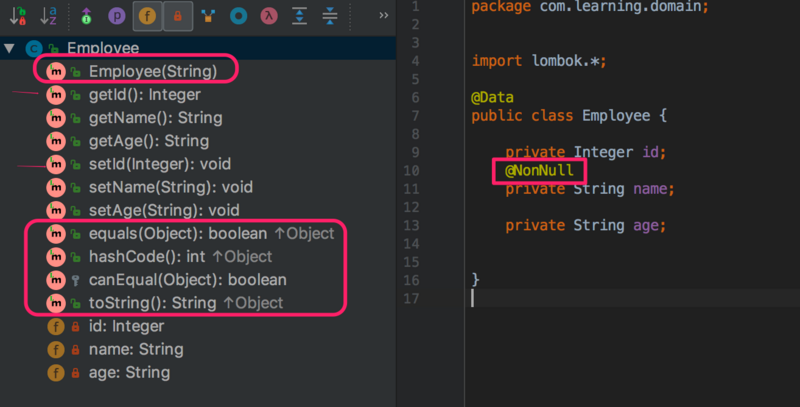800x407 pixels.
Task: Toggle show anonymous classes icon
Action: pyautogui.click(x=238, y=16)
